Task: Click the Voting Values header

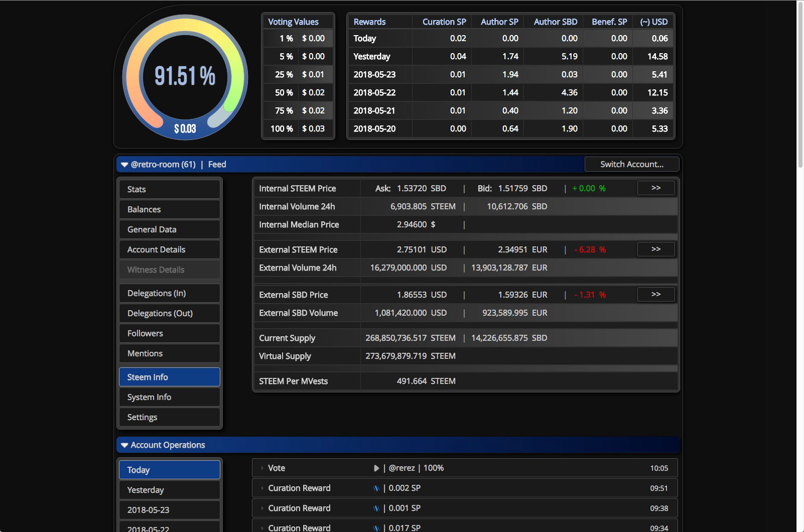Action: [x=293, y=22]
